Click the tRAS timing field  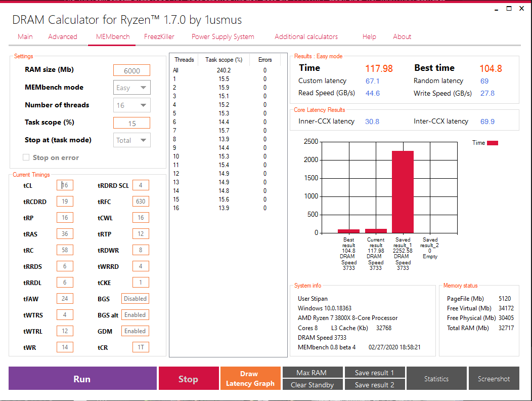pos(65,234)
